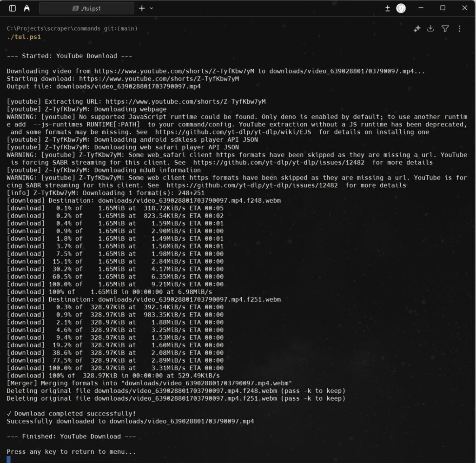Open the user profile avatar
The image size is (476, 463).
401,8
